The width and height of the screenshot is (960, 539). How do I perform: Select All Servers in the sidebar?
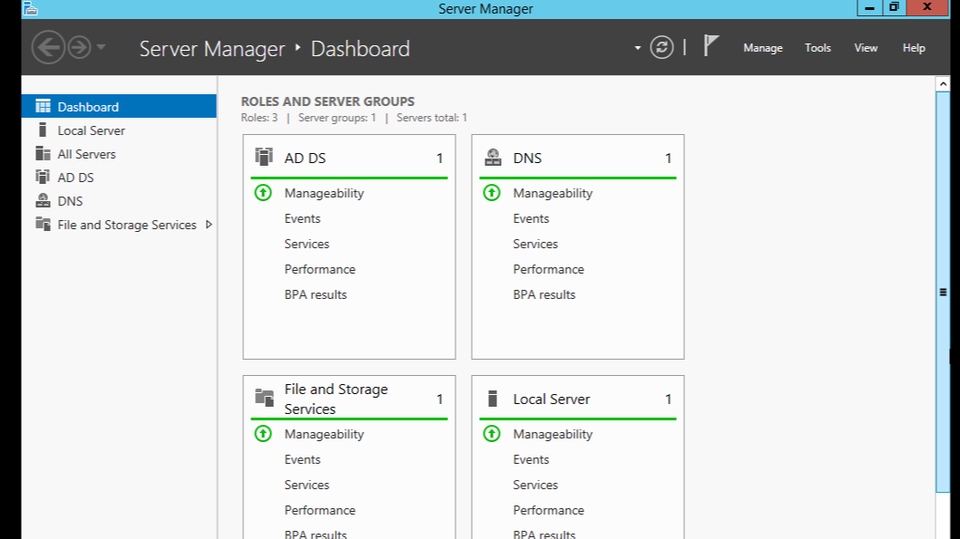[86, 154]
